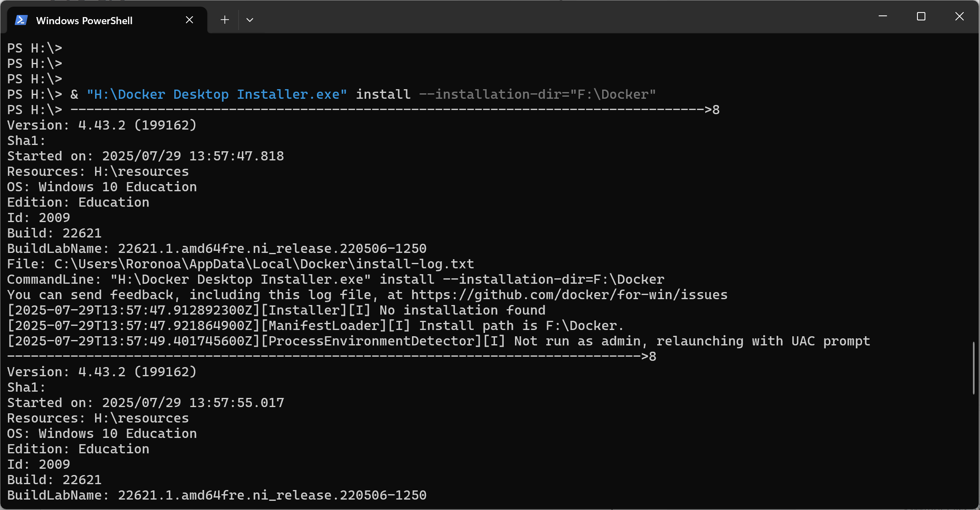Screen dimensions: 980x510
Task: Click the second "Version: 4.43.2 (199162)" line
Action: point(102,372)
